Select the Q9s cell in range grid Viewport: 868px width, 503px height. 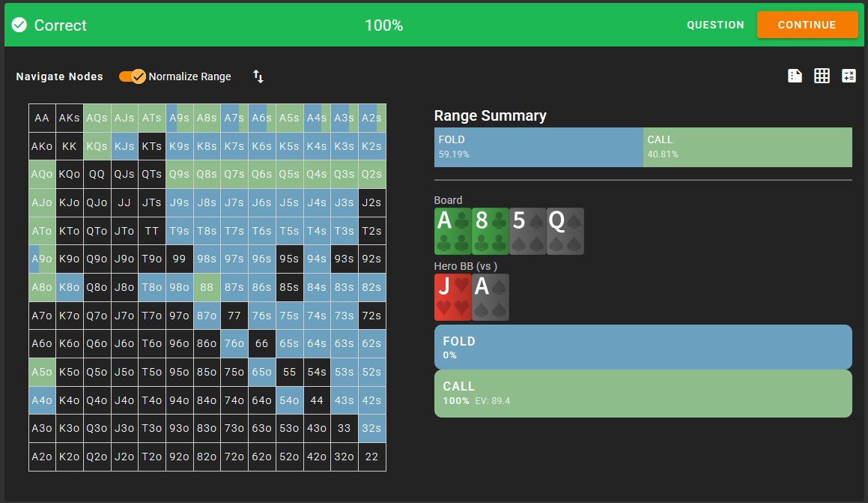click(x=179, y=175)
